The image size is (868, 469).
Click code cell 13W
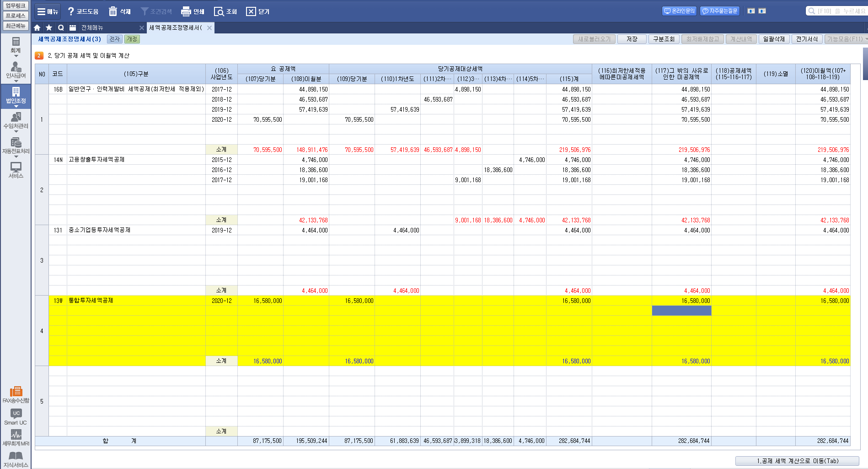[58, 301]
